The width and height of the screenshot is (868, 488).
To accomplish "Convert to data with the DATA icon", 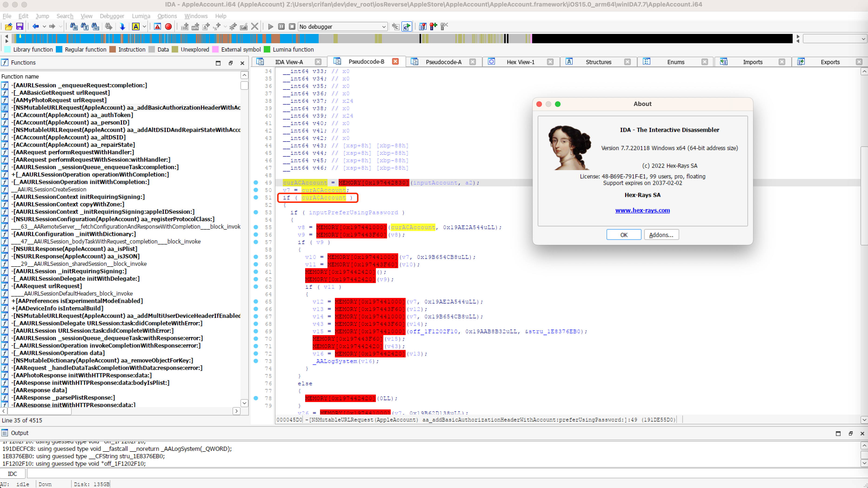I will (195, 26).
